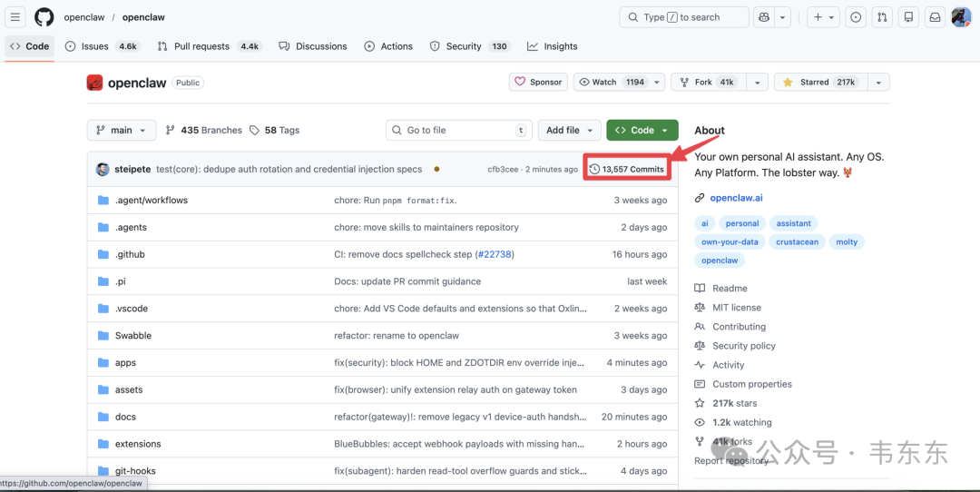Open the assets folder
This screenshot has height=492, width=980.
coord(129,389)
